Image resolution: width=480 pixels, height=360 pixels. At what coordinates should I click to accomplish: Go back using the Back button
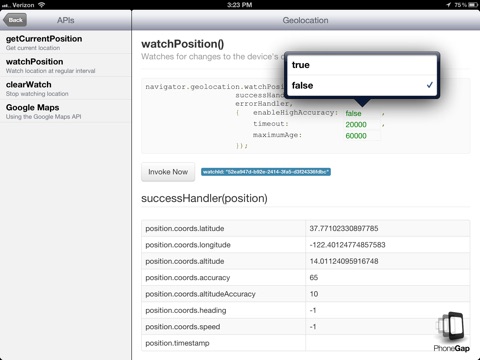pyautogui.click(x=15, y=20)
